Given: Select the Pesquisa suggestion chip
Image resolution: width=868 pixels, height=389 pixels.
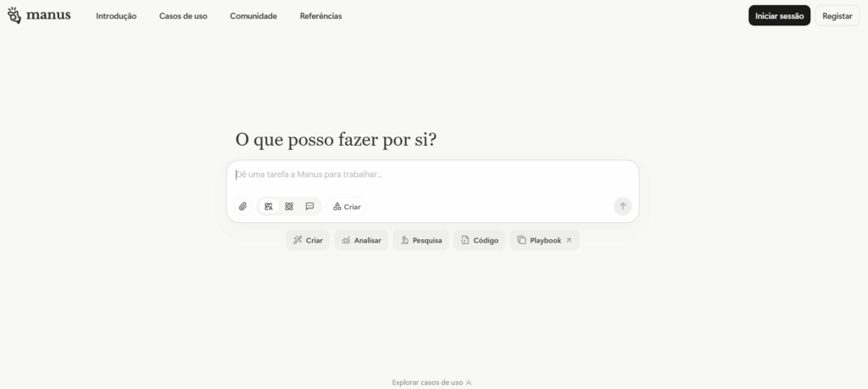Looking at the screenshot, I should pyautogui.click(x=420, y=240).
